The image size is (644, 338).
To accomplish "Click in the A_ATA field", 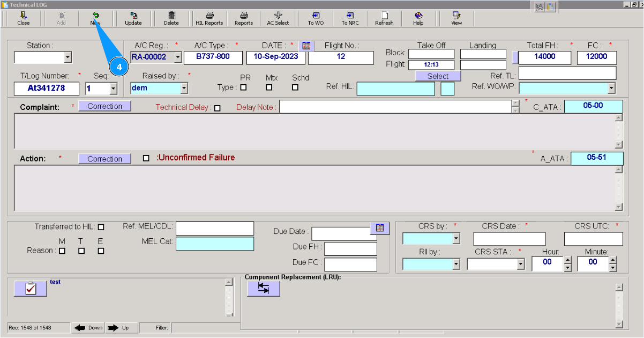I will click(x=597, y=158).
